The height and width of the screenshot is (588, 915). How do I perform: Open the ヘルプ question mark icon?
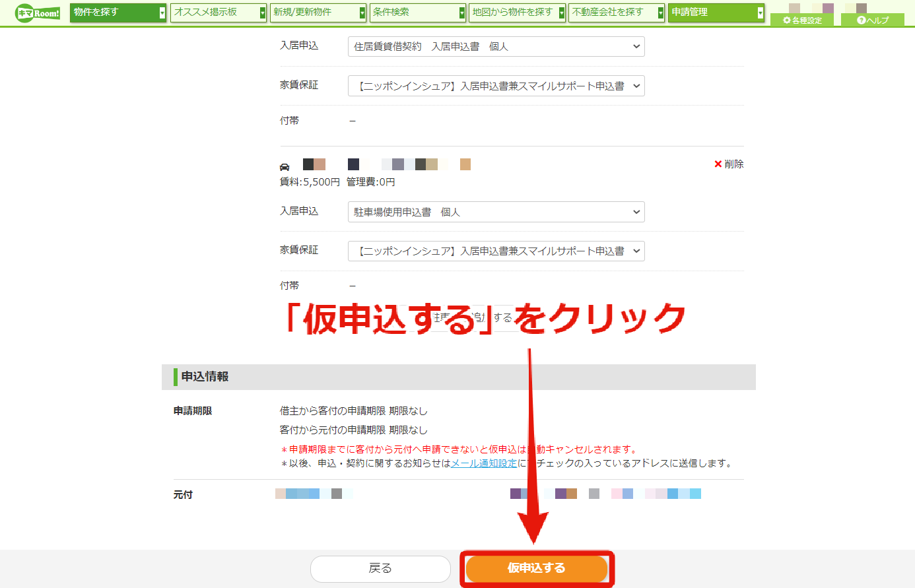tap(861, 20)
